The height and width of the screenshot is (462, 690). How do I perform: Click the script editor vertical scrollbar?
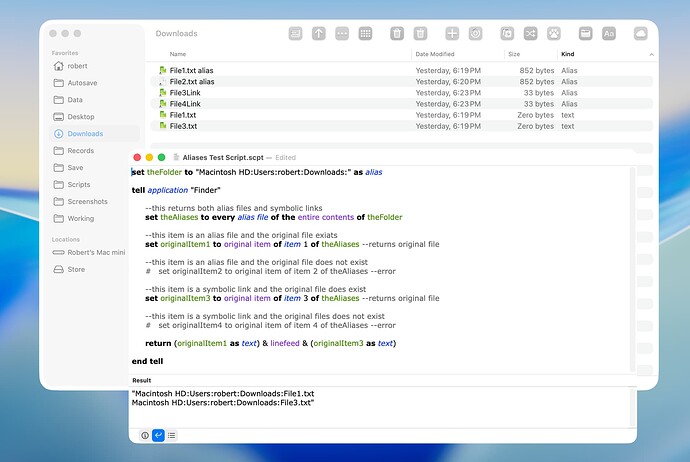(632, 269)
